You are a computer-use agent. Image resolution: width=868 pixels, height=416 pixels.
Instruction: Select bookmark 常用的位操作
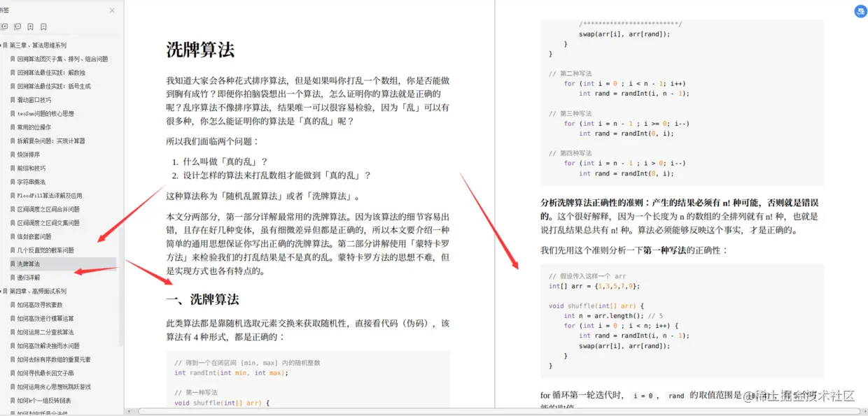[x=34, y=127]
